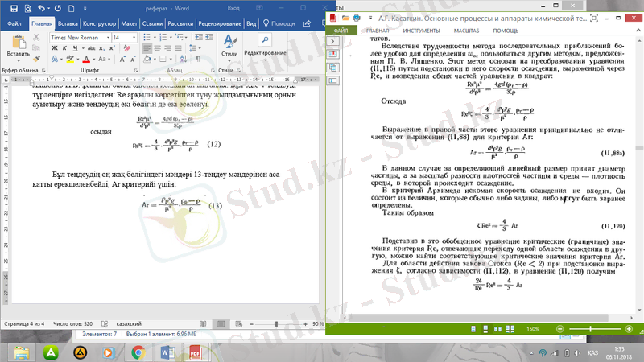
Task: Collapse the PDF viewer ribbon chevron
Action: 638,31
